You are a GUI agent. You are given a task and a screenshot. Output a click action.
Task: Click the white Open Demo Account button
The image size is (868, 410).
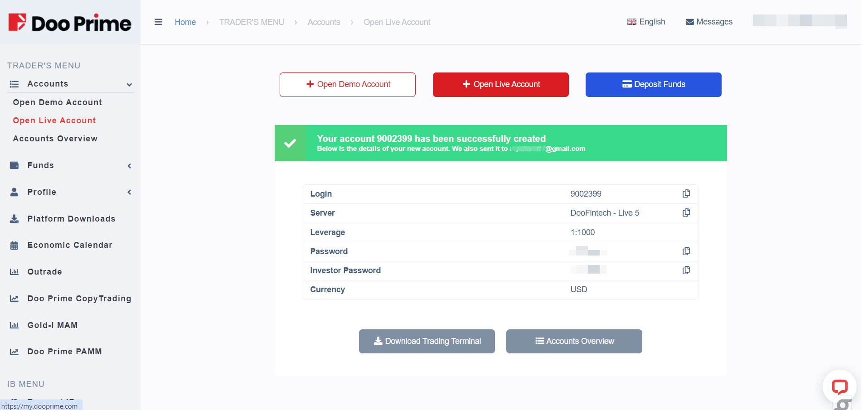348,85
